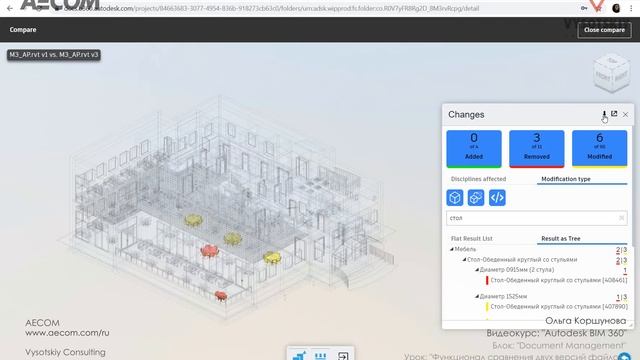Pop out the Changes panel
This screenshot has height=360, width=640.
point(614,114)
